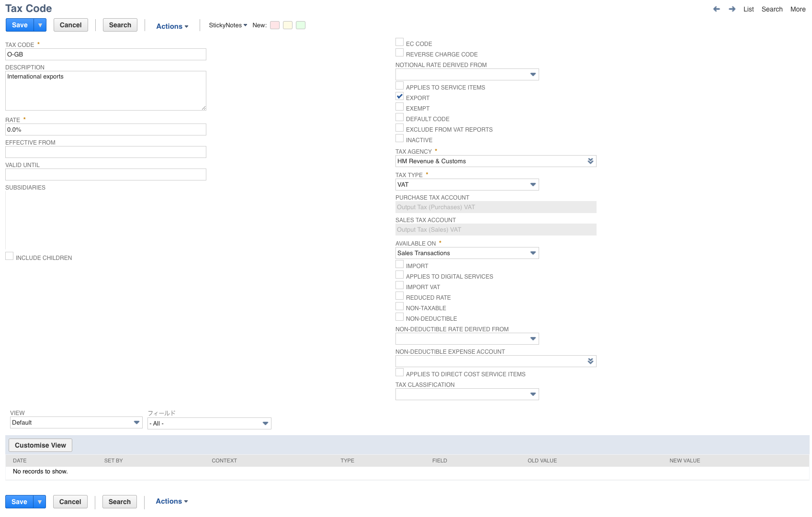The width and height of the screenshot is (812, 517).
Task: Create a new yellow sticky note
Action: (287, 25)
